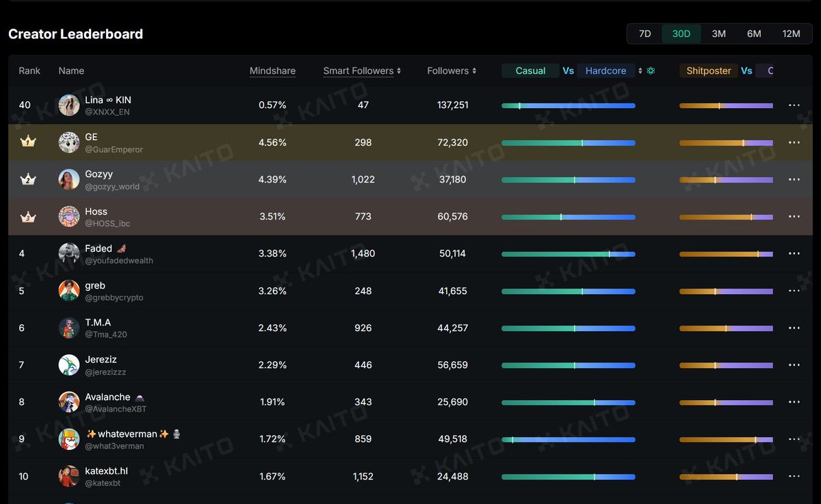Open the @what3verman handle link
The image size is (821, 504).
tap(114, 446)
